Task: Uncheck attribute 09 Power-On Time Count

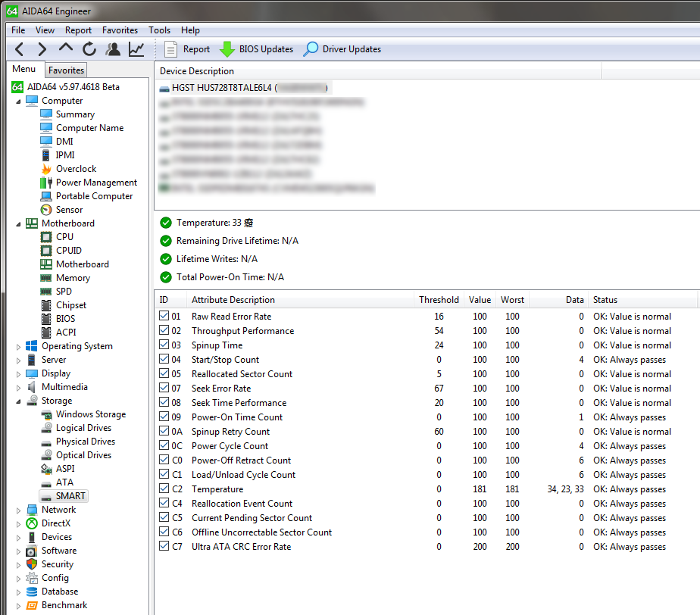Action: click(164, 417)
